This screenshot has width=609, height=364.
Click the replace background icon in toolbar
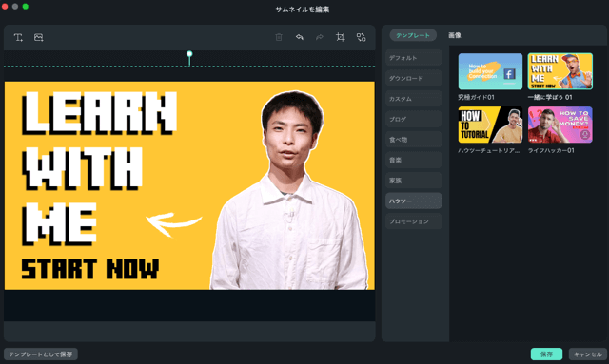point(361,37)
